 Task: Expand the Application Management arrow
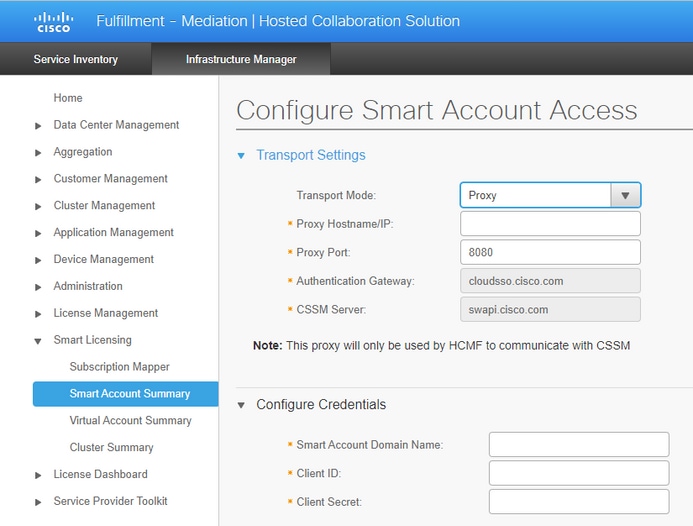tap(38, 233)
